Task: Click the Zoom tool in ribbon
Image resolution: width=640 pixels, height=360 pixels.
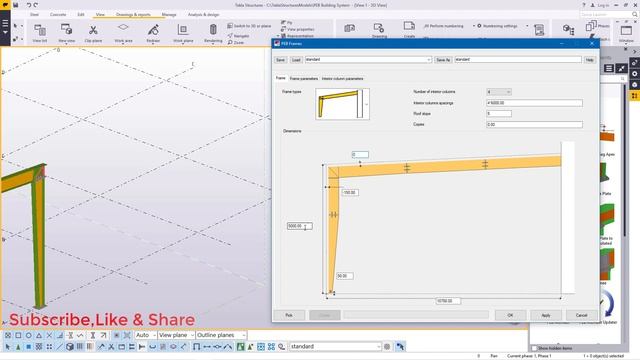Action: [x=236, y=42]
